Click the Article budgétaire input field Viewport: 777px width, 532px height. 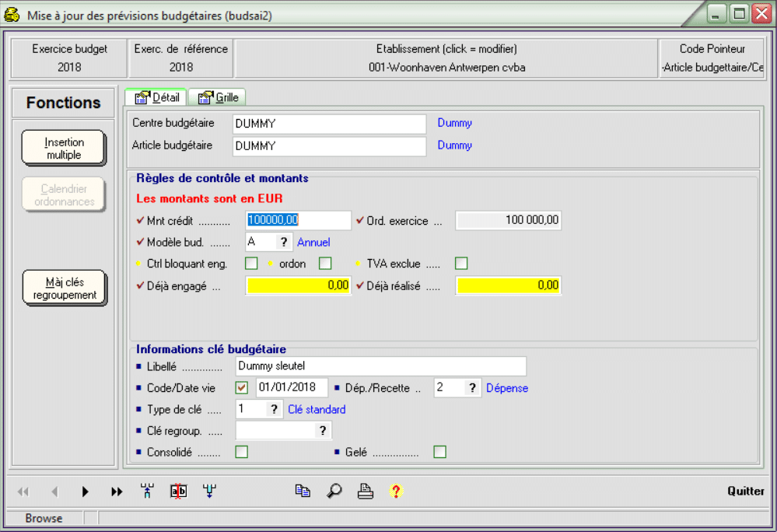click(x=329, y=146)
